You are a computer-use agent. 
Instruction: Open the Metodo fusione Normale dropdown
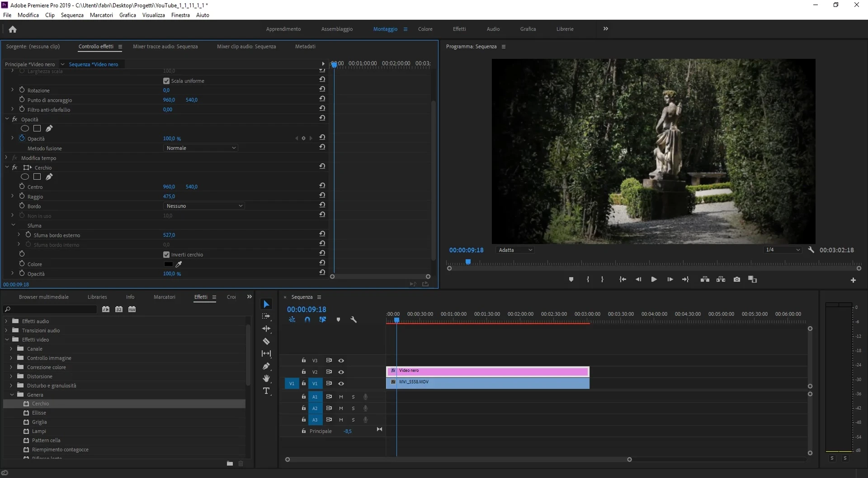(x=201, y=148)
